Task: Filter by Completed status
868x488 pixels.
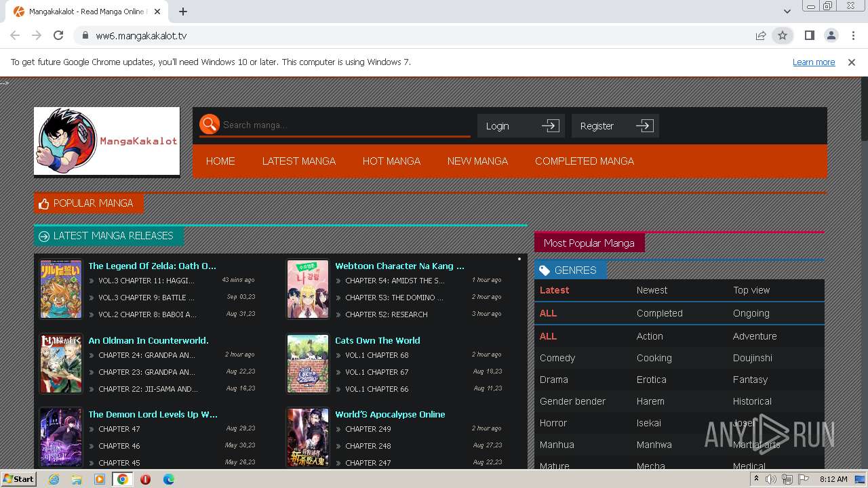Action: click(x=659, y=313)
